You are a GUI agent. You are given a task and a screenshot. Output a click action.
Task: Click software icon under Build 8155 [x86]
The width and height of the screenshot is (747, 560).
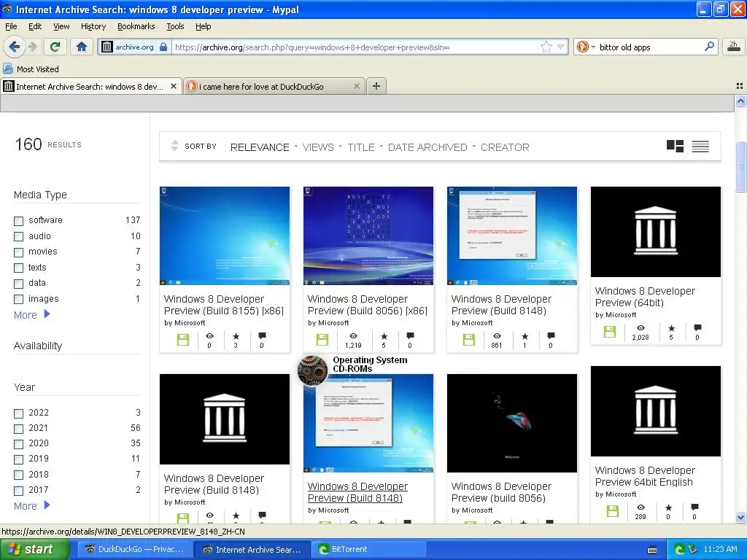click(183, 340)
